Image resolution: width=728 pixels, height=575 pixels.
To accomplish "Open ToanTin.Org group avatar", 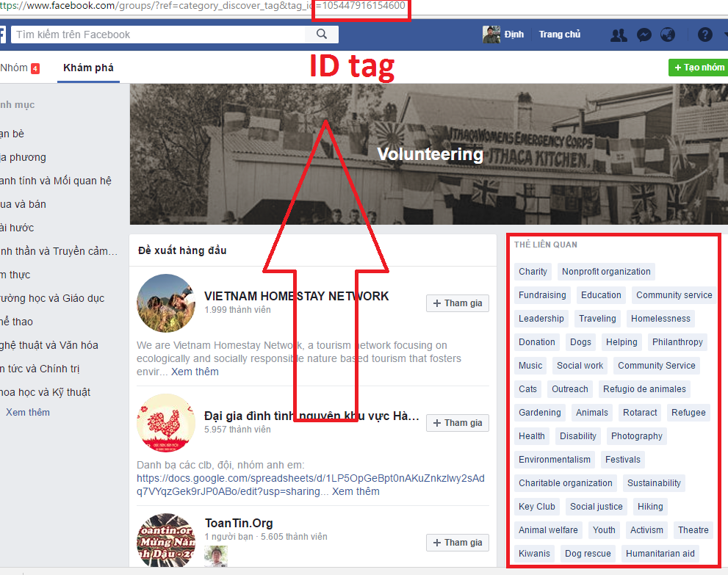I will pyautogui.click(x=166, y=540).
